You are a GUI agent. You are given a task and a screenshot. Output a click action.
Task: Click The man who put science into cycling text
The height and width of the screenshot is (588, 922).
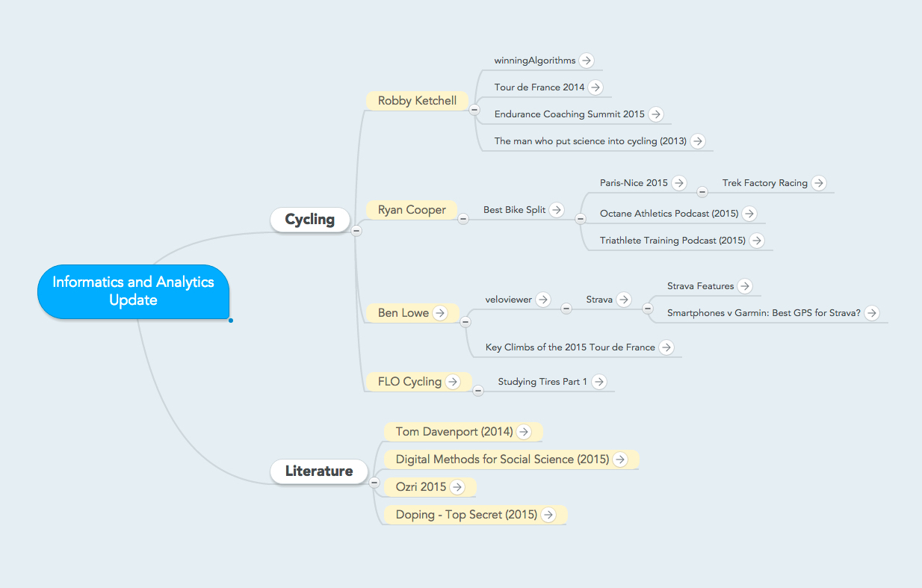click(x=590, y=140)
